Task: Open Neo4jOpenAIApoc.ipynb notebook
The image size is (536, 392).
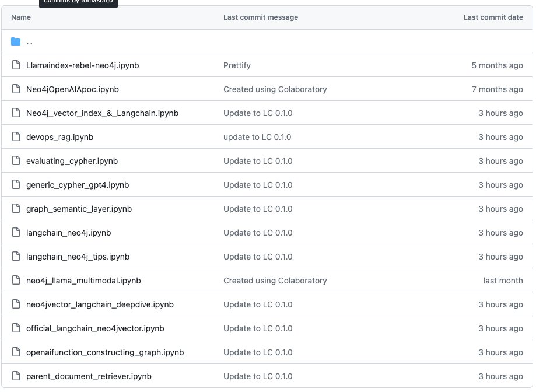Action: 72,89
